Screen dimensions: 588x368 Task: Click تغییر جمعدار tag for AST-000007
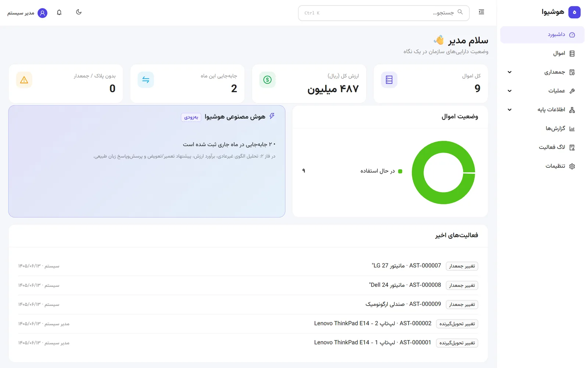click(462, 266)
